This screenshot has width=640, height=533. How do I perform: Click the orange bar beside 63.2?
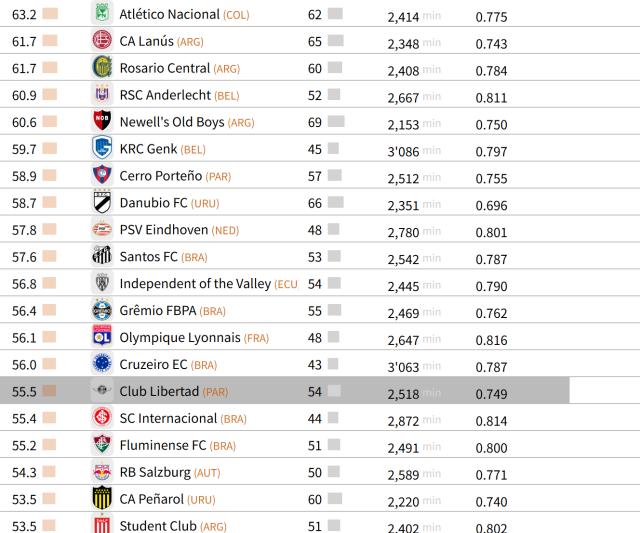tap(50, 16)
